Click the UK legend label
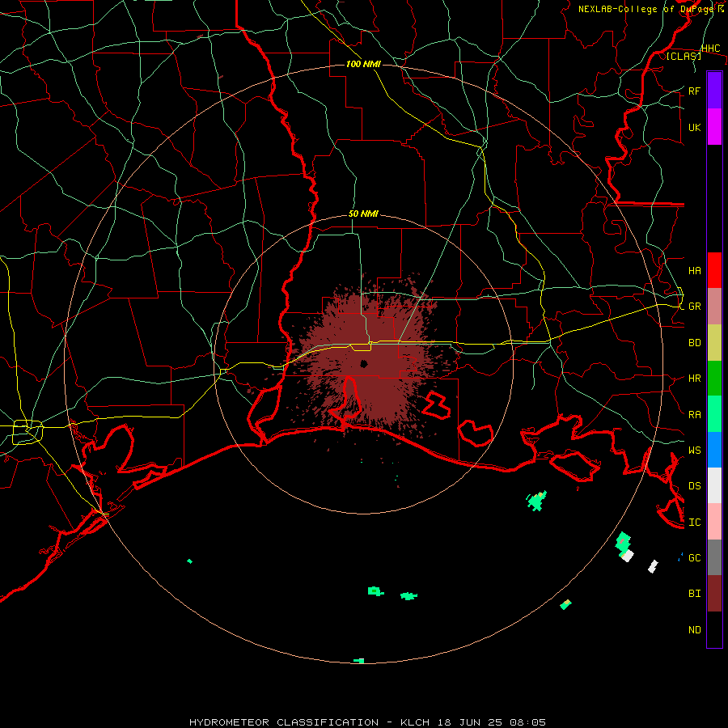This screenshot has width=728, height=728. (694, 127)
